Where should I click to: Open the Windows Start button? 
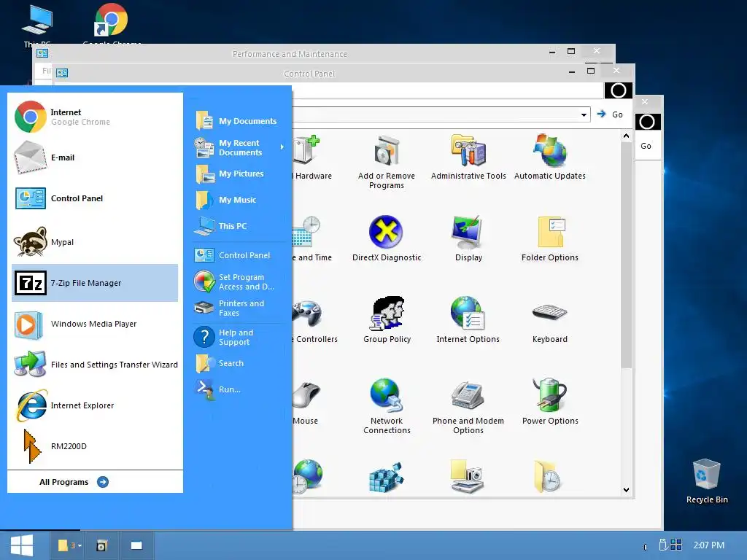[21, 545]
